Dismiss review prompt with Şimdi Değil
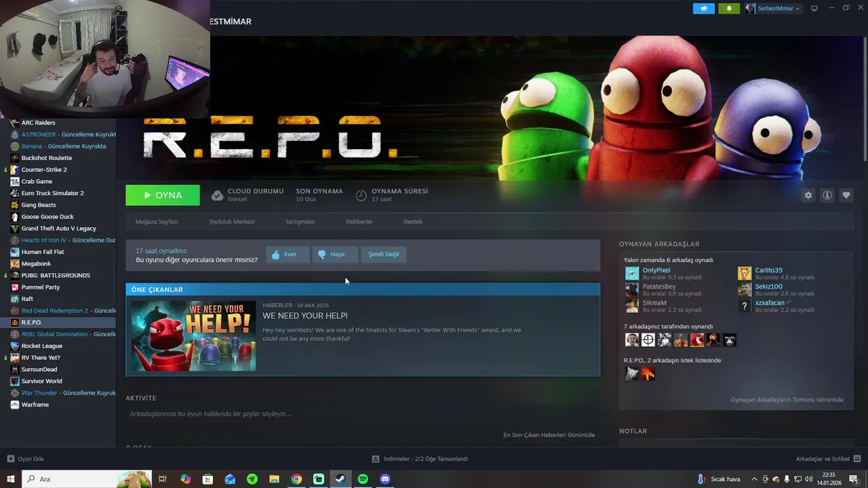868x488 pixels. (x=384, y=254)
